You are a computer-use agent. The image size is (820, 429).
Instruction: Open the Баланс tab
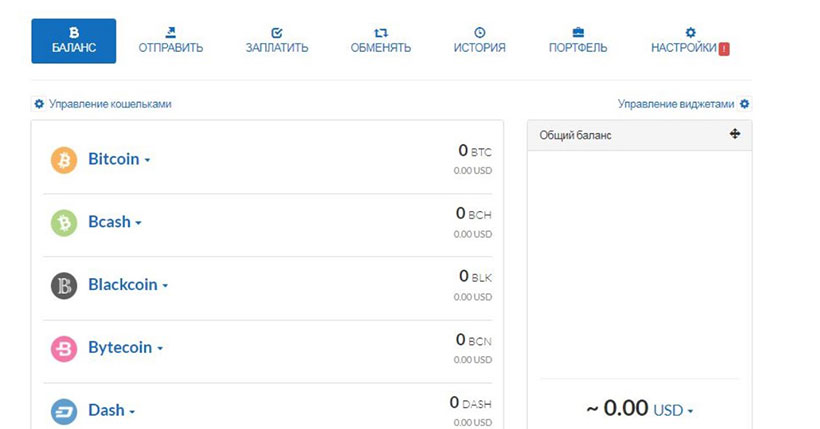coord(74,41)
